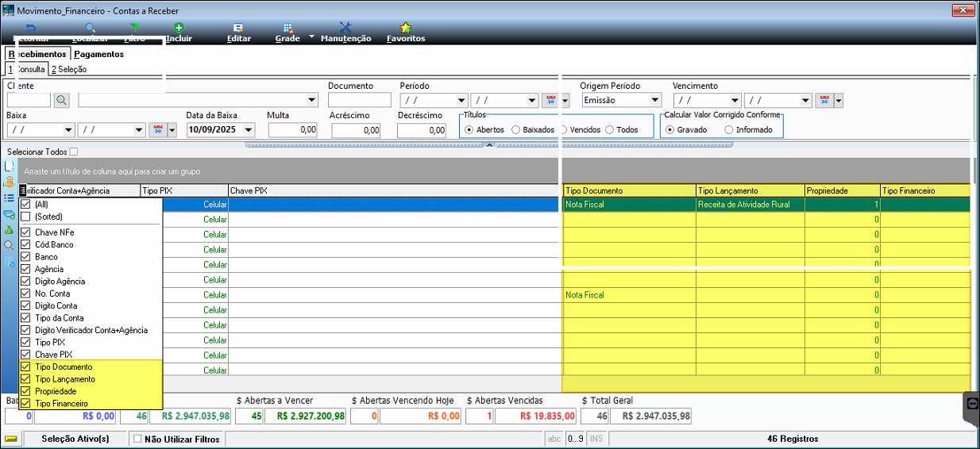Open the Grade dropdown arrow

coord(311,36)
